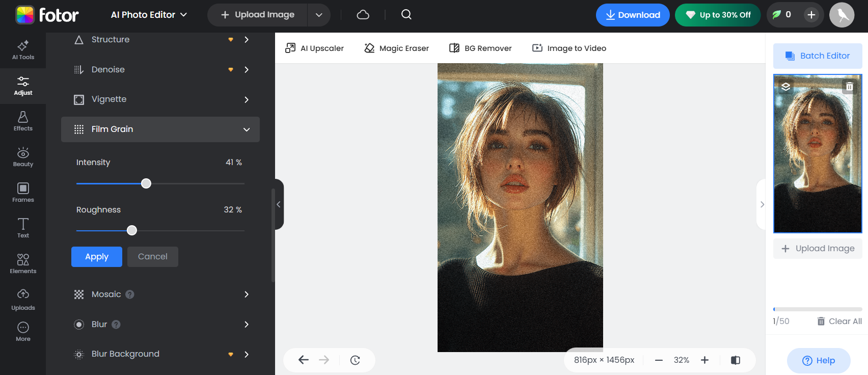Select the portrait thumbnail in batch panel
The image size is (868, 375).
pos(818,153)
